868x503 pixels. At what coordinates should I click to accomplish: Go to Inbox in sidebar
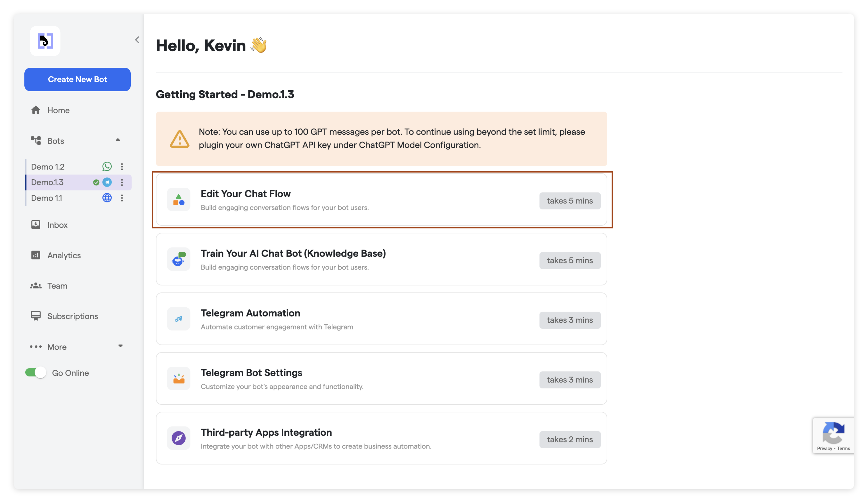(x=57, y=225)
